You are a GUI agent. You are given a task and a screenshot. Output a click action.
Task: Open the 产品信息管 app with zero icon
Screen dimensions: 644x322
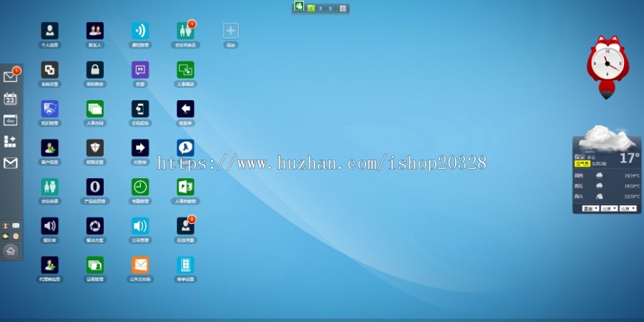95,187
